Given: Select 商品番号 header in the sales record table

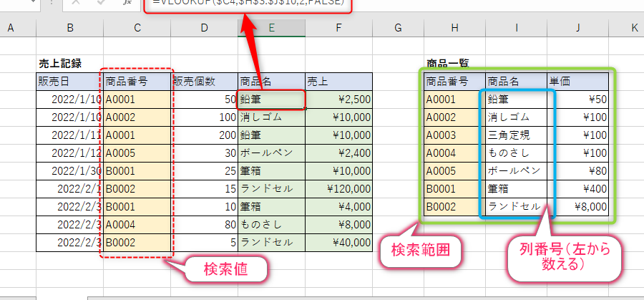Looking at the screenshot, I should click(137, 82).
